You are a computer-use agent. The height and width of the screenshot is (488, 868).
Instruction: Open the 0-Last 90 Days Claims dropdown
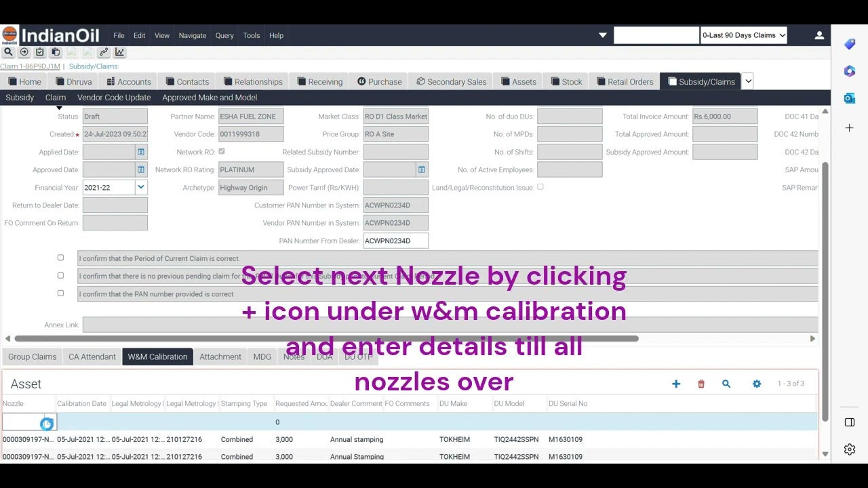click(743, 35)
